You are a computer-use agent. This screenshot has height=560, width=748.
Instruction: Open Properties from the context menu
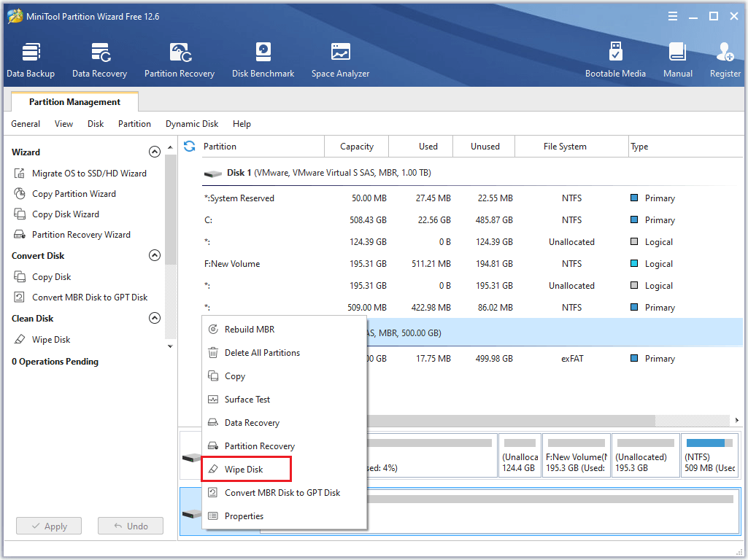pyautogui.click(x=285, y=516)
